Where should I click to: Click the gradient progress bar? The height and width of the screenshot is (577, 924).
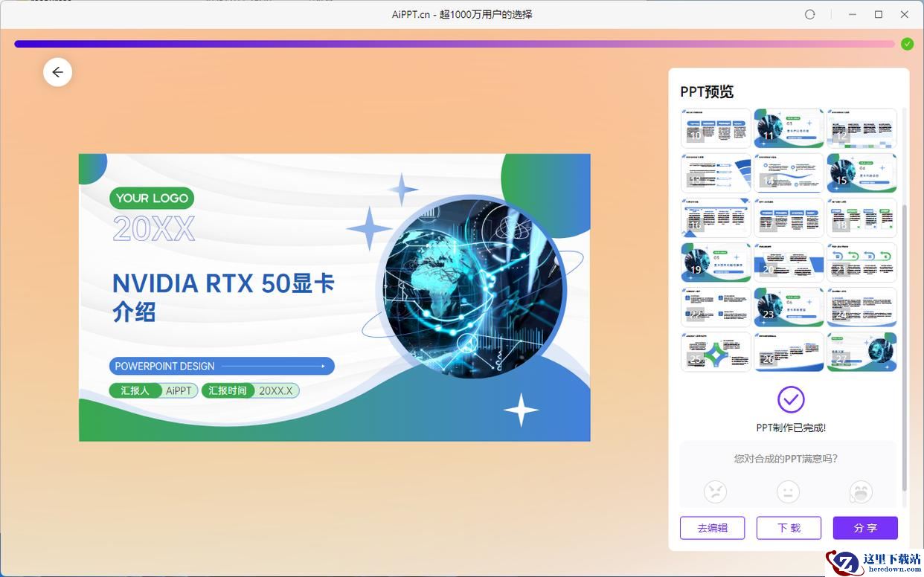(x=455, y=44)
